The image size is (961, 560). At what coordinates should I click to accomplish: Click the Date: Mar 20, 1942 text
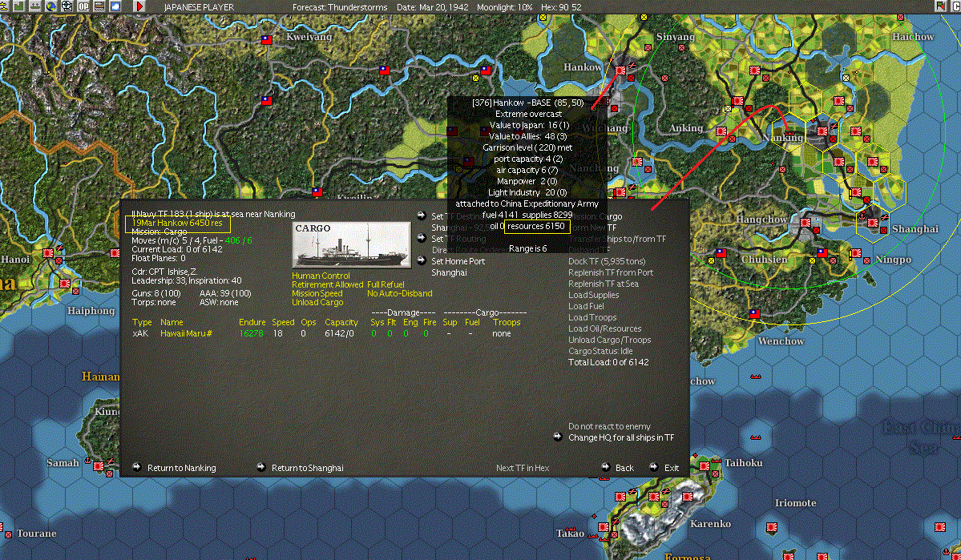[432, 7]
